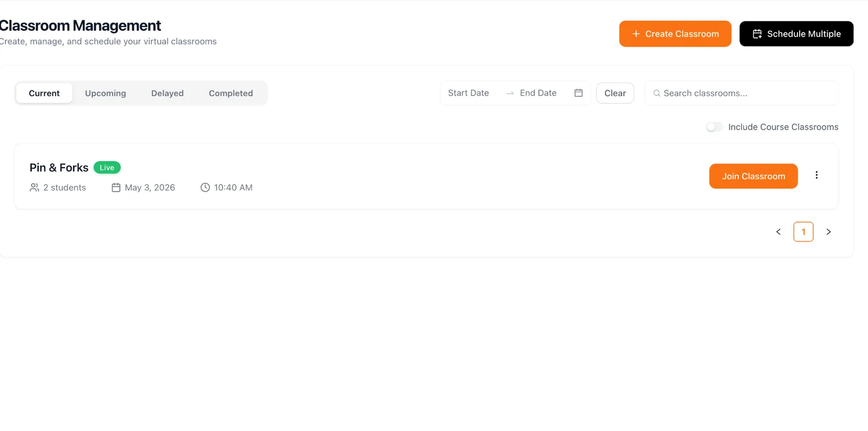
Task: Switch to the Upcoming tab
Action: pyautogui.click(x=105, y=93)
